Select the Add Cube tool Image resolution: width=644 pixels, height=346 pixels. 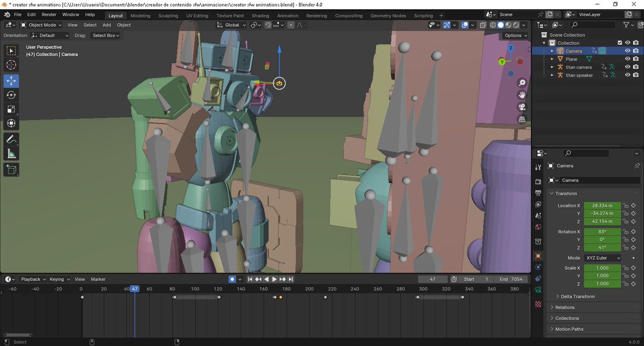[x=11, y=170]
